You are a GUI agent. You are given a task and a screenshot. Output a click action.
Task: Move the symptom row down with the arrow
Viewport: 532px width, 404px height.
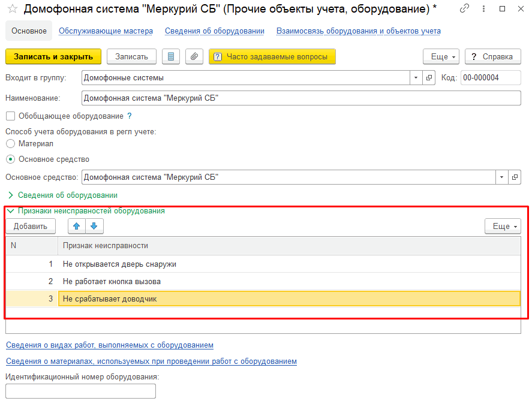tap(94, 226)
